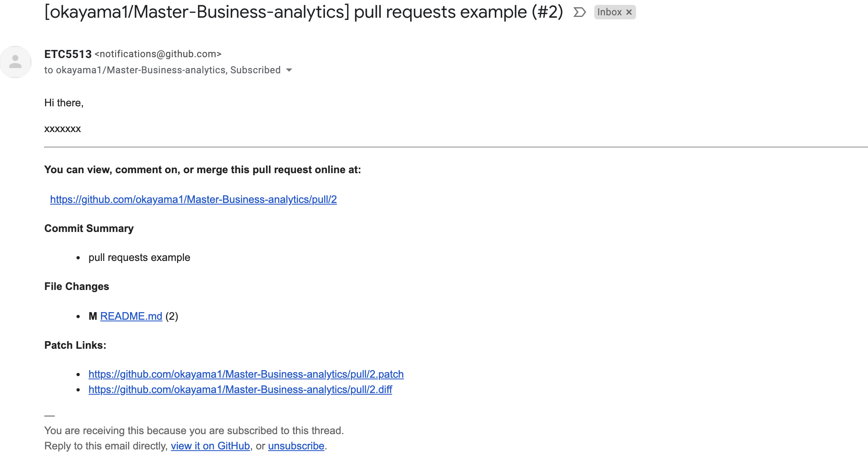This screenshot has width=868, height=476.
Task: Open the pull/2.diff link
Action: 240,389
